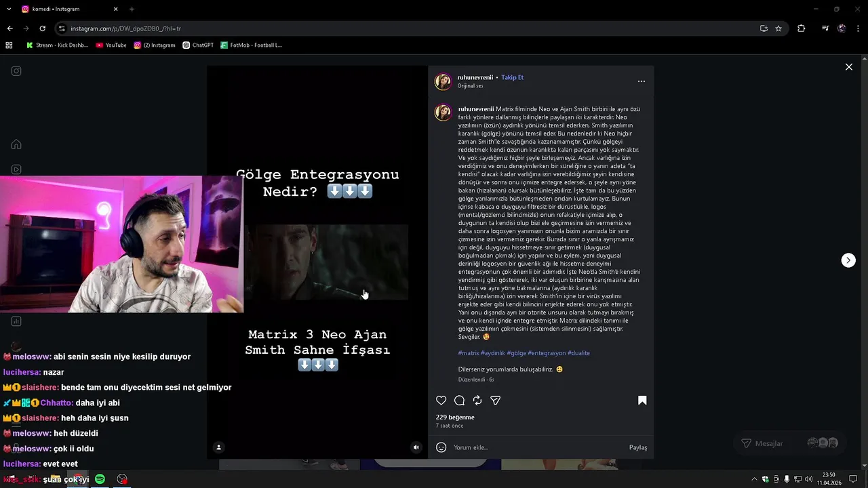Click the volume icon in system tray
868x488 pixels.
pyautogui.click(x=808, y=479)
